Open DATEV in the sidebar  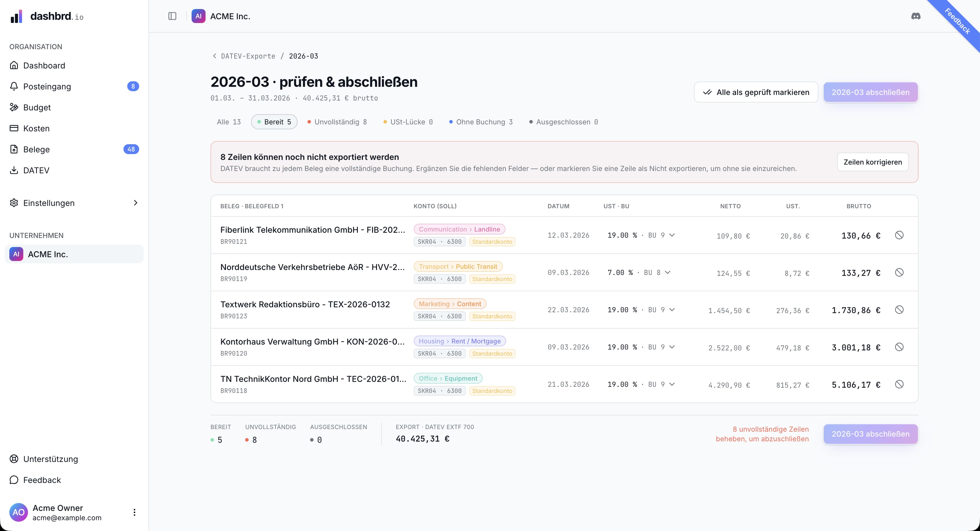point(74,170)
